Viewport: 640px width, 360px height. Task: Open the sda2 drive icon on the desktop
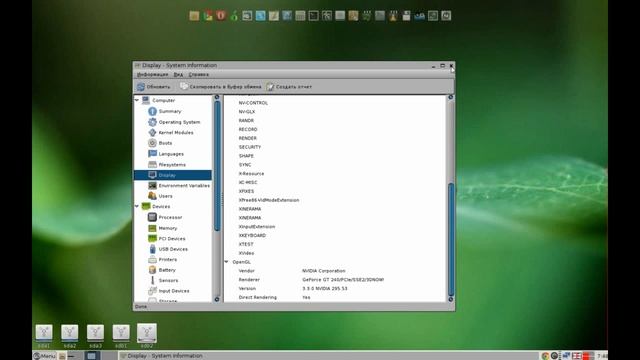[69, 336]
